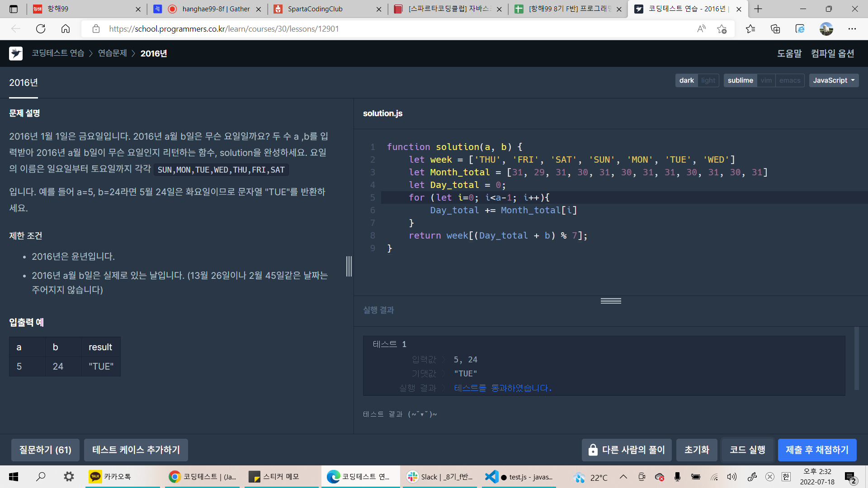Open the browser Collections icon

(775, 29)
